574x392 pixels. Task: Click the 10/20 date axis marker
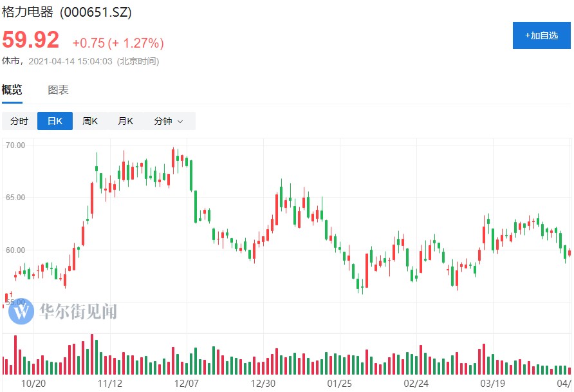coord(33,383)
